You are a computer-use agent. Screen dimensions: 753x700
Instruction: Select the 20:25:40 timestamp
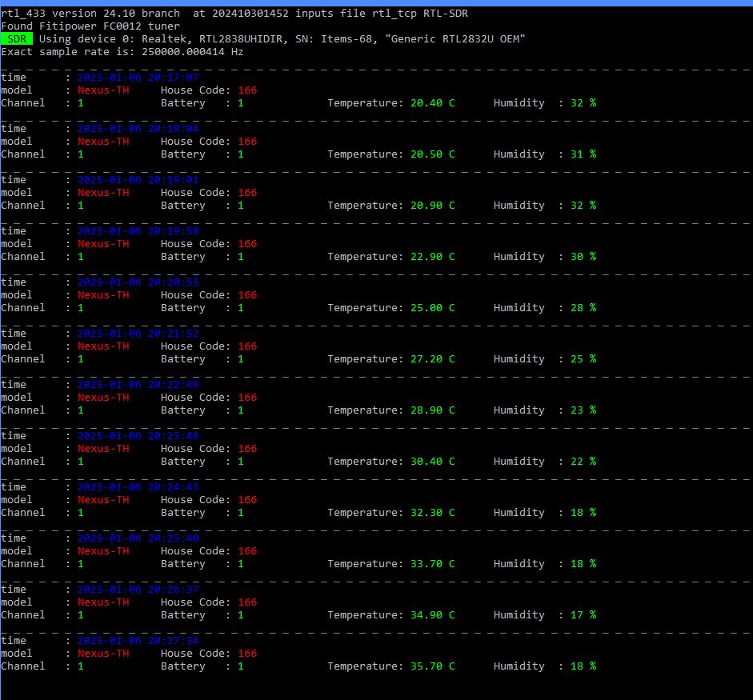coord(138,538)
